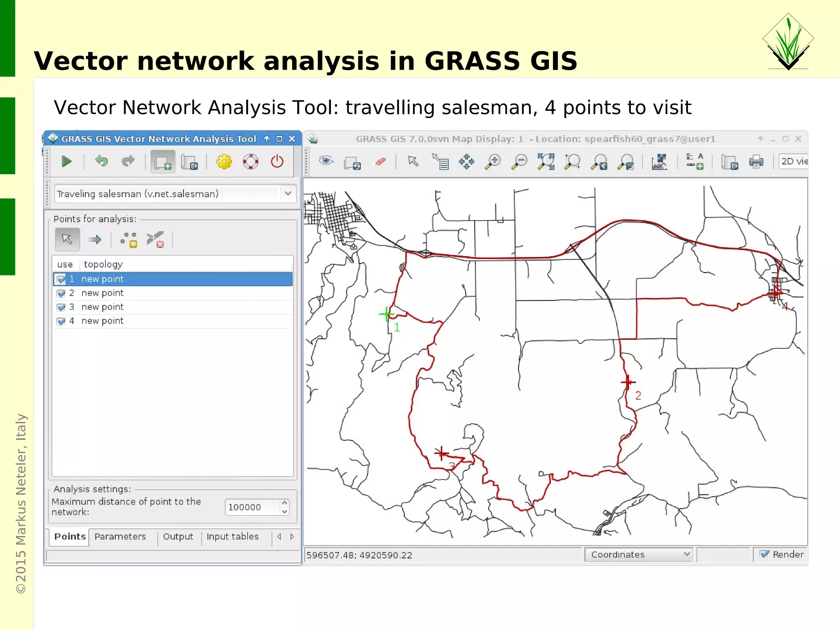Click the red power quit icon

click(x=277, y=161)
